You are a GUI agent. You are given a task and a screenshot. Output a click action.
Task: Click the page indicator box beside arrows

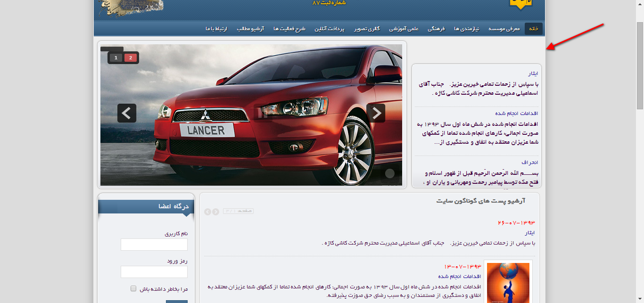click(x=238, y=211)
